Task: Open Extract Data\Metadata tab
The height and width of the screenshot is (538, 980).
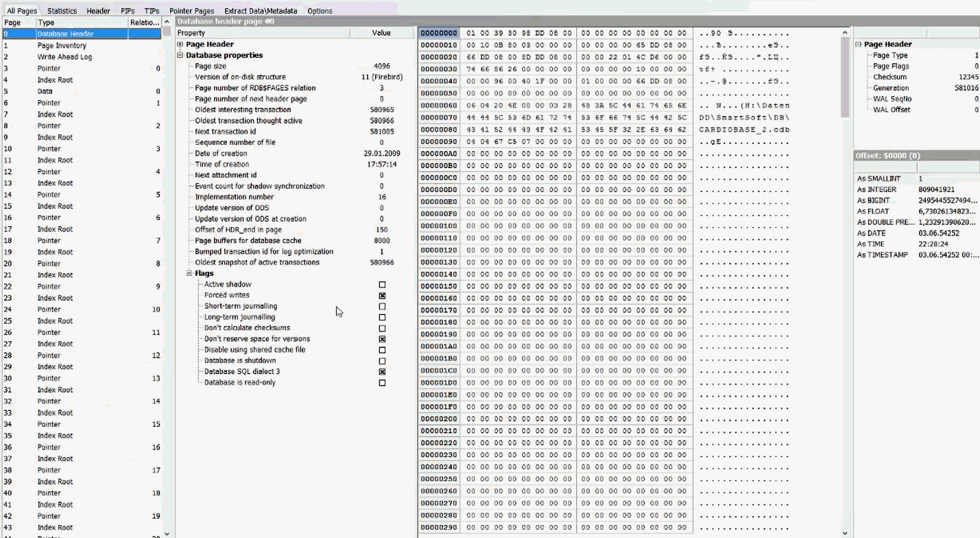Action: point(261,11)
